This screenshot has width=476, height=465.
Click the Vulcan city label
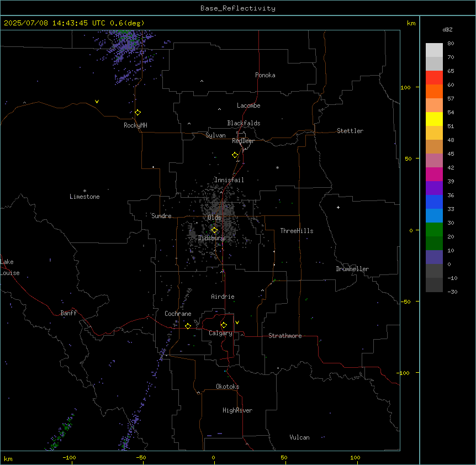(299, 437)
